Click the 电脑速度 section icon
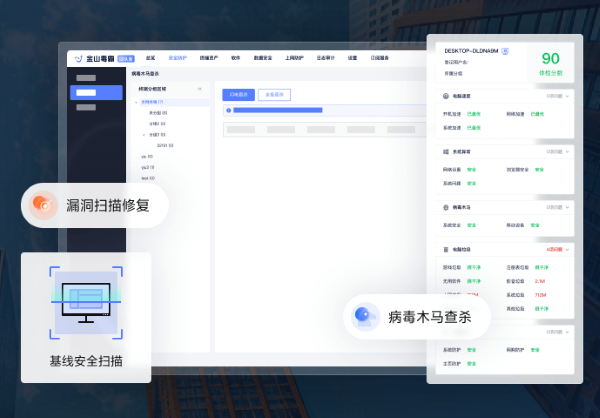This screenshot has height=418, width=600. [446, 96]
